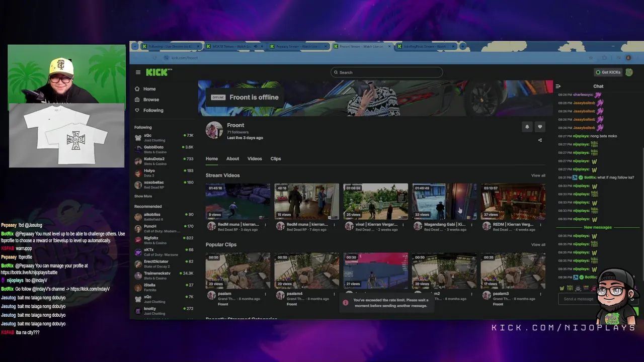The image size is (644, 362).
Task: Open PuncH recommended channel
Action: [164, 228]
